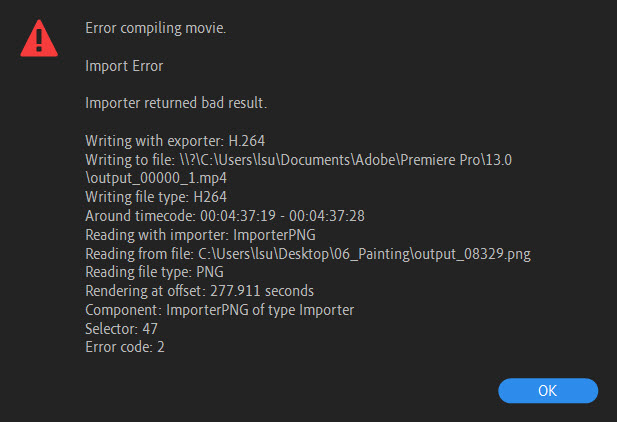
Task: Click the 'Writing with exporter: H.264' line
Action: 174,141
